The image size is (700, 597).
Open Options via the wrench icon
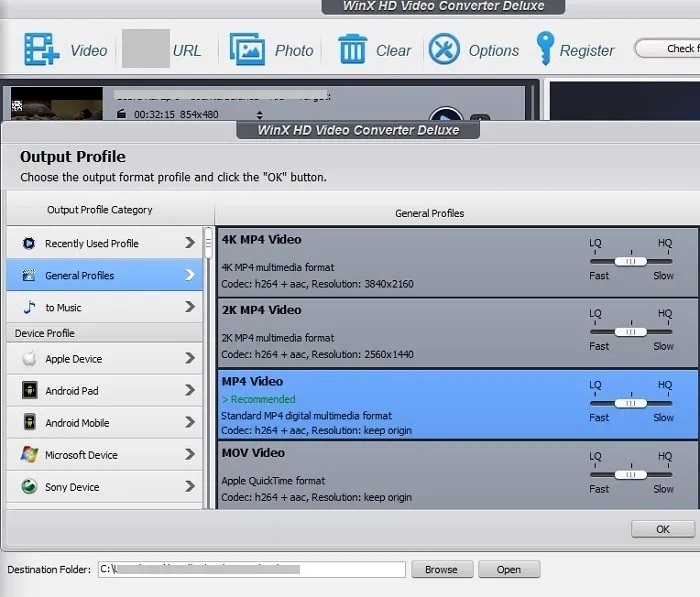pos(444,49)
